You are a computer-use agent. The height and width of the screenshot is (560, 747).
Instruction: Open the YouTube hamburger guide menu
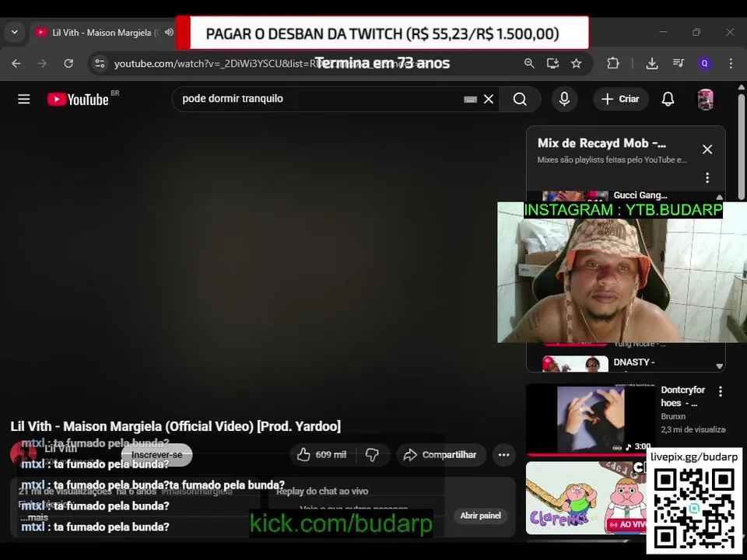point(24,99)
